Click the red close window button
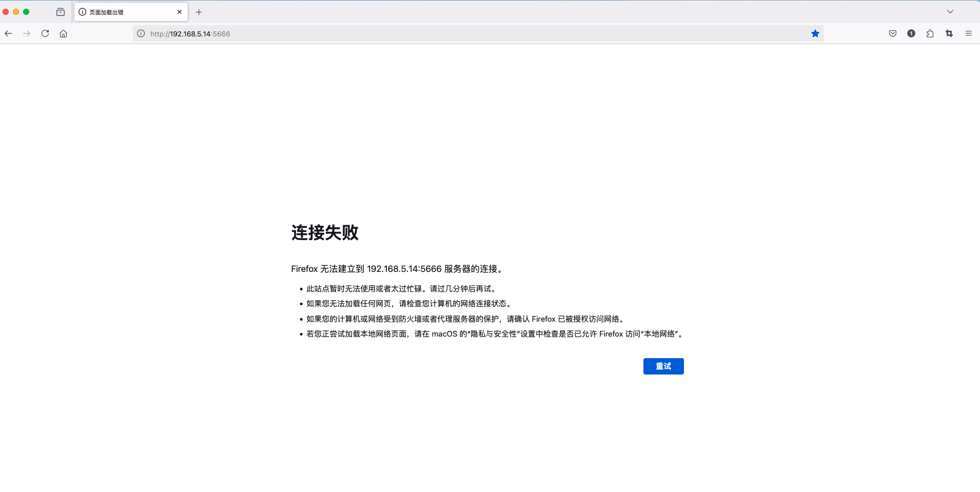The image size is (980, 492). pos(6,12)
